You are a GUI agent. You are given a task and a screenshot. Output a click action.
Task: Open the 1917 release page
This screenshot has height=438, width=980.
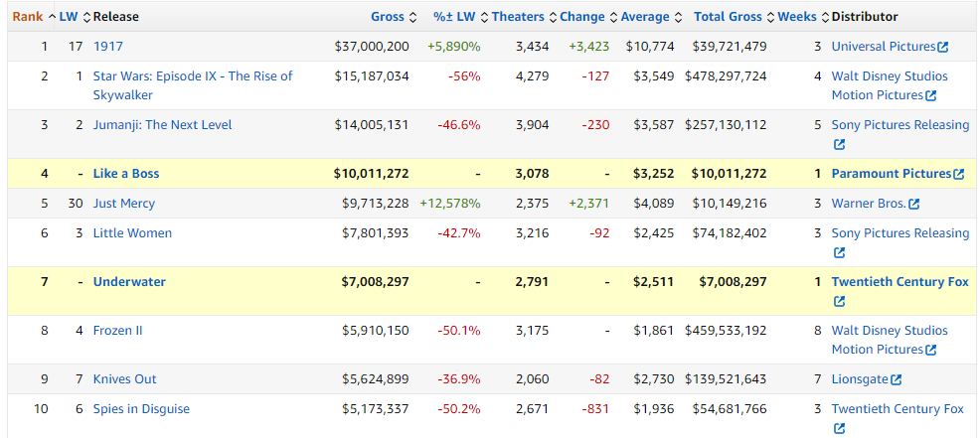coord(108,47)
